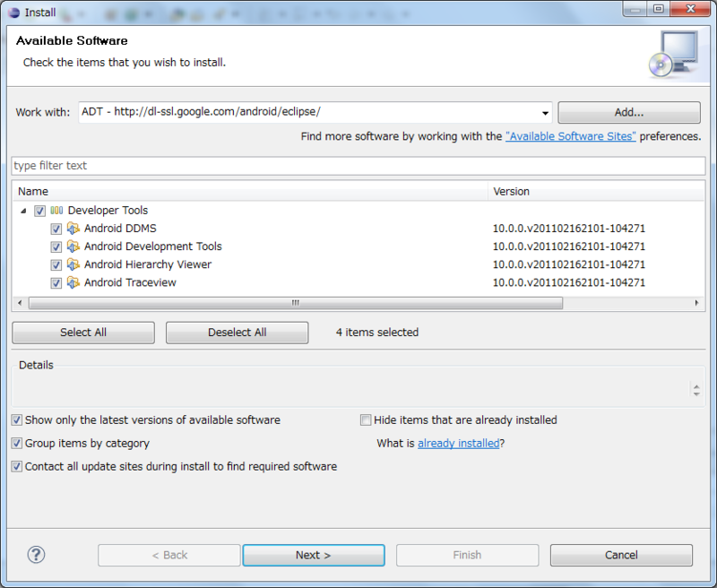
Task: Uncheck the Android Hierarchy Viewer checkbox
Action: click(x=56, y=264)
